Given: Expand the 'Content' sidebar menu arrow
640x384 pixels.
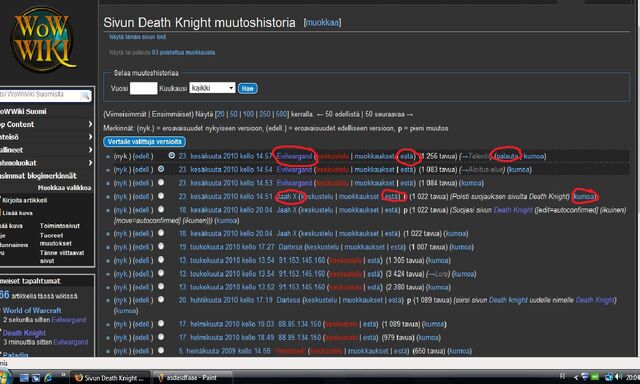Looking at the screenshot, I should [x=90, y=124].
